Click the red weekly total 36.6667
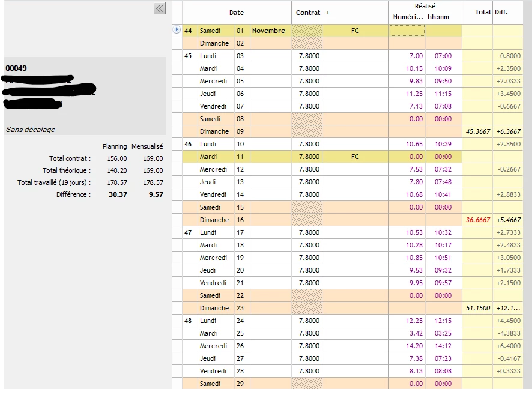The image size is (532, 404). coord(478,220)
